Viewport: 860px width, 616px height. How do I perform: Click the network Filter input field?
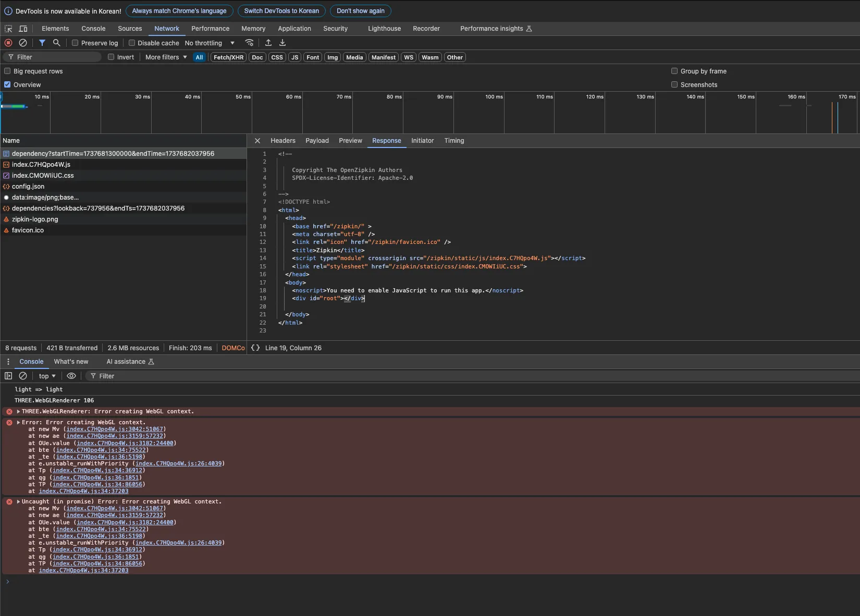click(52, 57)
